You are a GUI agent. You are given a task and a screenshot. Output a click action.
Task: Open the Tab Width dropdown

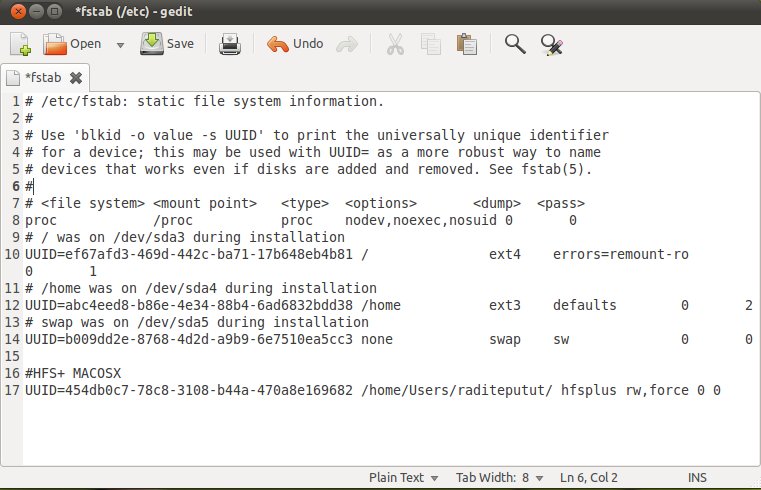pyautogui.click(x=499, y=477)
